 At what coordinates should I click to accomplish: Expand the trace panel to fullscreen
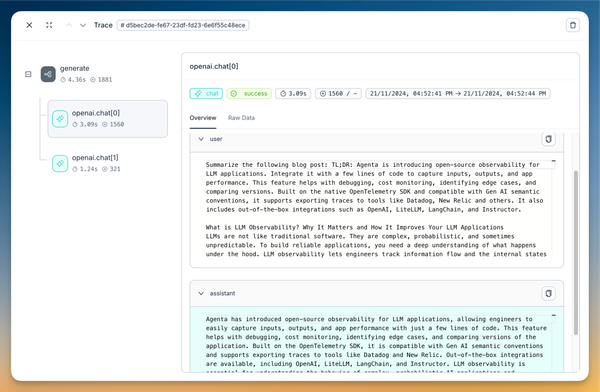coord(49,25)
